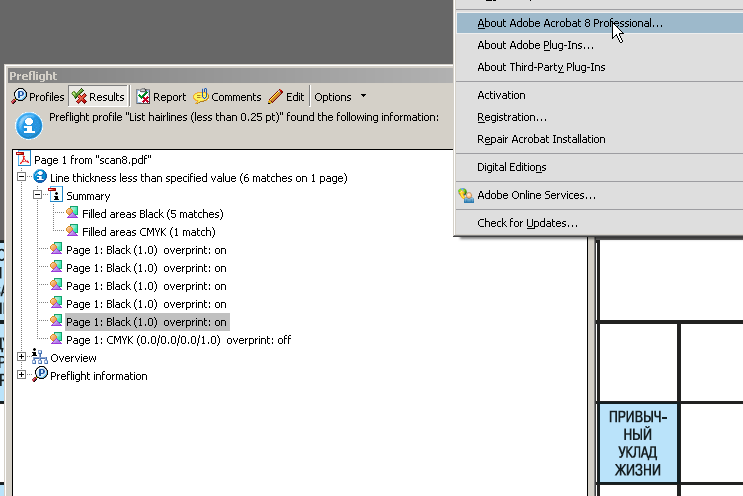Open Comments from the Preflight toolbar
This screenshot has width=743, height=496.
pos(227,97)
